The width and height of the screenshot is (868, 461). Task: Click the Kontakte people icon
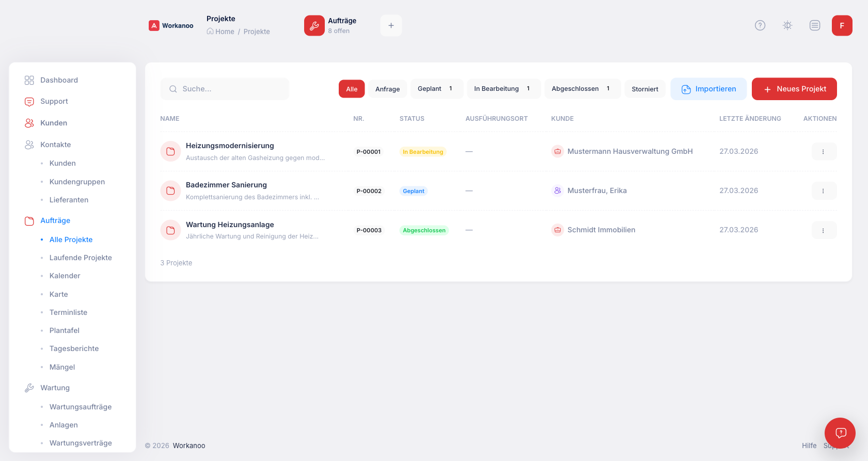(x=29, y=145)
